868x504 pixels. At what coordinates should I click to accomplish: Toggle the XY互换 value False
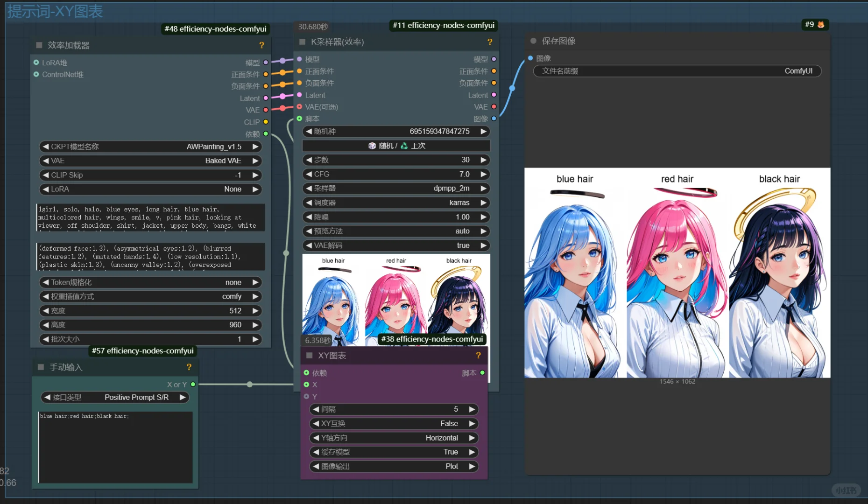(x=394, y=424)
